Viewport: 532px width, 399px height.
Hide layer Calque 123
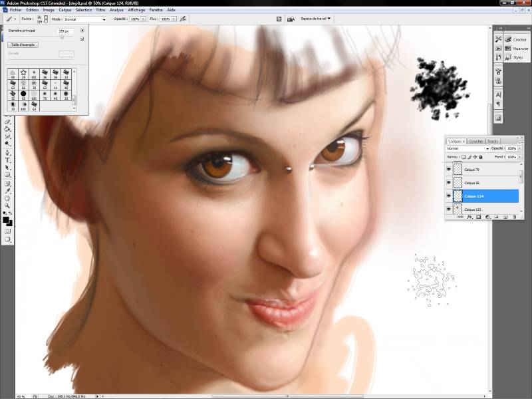tap(450, 209)
